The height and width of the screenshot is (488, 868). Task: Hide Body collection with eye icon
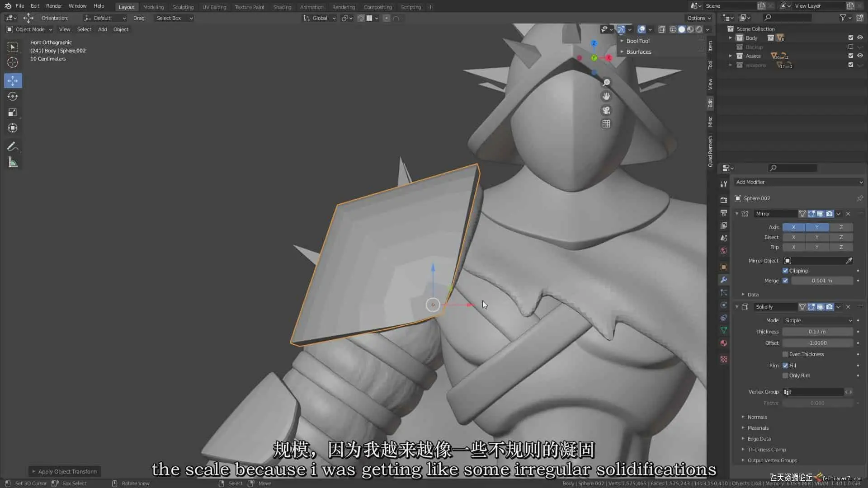point(860,38)
